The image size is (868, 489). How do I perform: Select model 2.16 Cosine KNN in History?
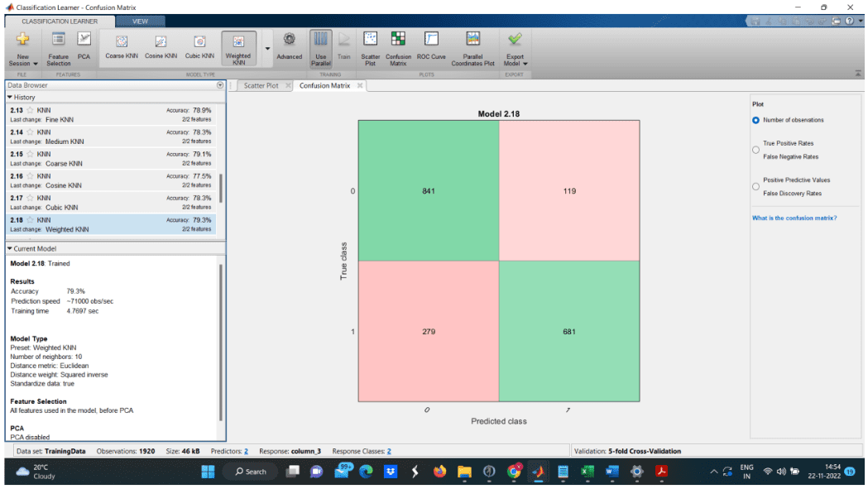(111, 180)
